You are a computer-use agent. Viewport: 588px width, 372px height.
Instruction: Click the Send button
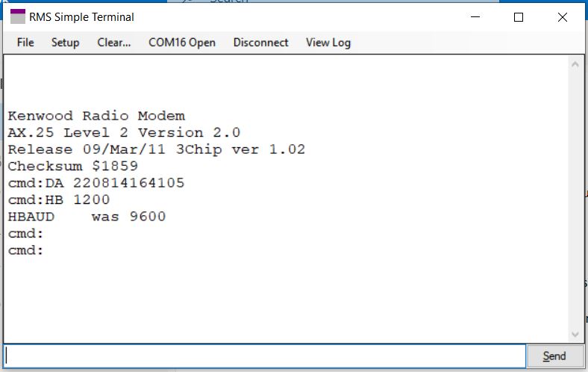(x=554, y=356)
